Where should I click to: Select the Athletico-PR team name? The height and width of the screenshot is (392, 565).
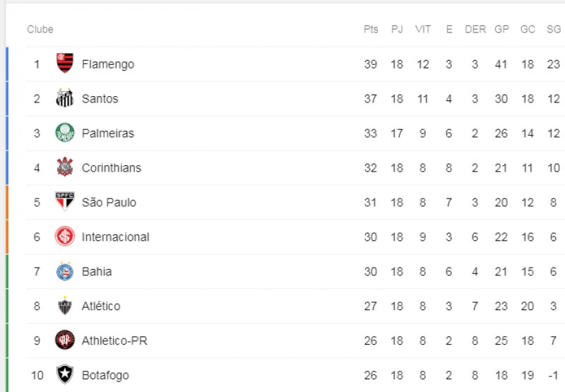114,340
